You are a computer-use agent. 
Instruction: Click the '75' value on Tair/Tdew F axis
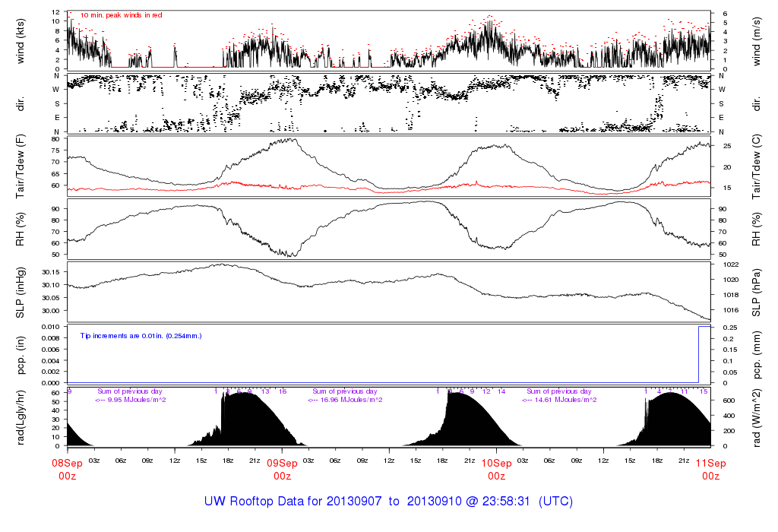point(55,150)
